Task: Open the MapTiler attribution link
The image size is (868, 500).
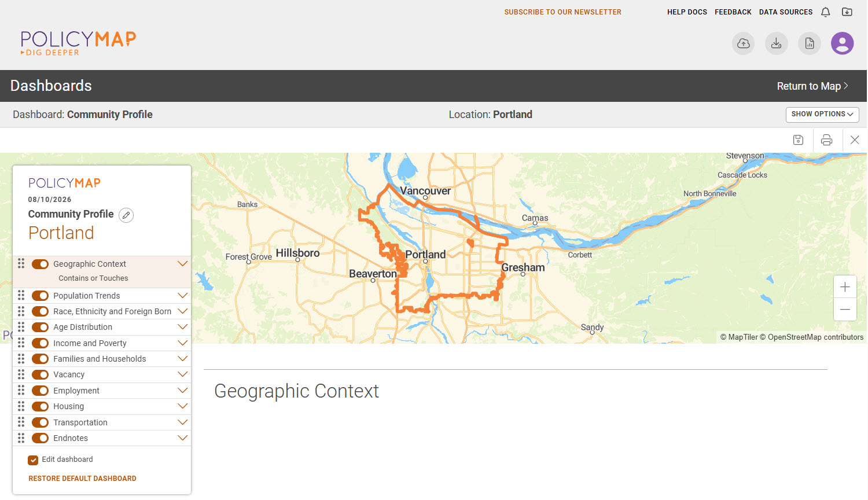Action: click(739, 337)
